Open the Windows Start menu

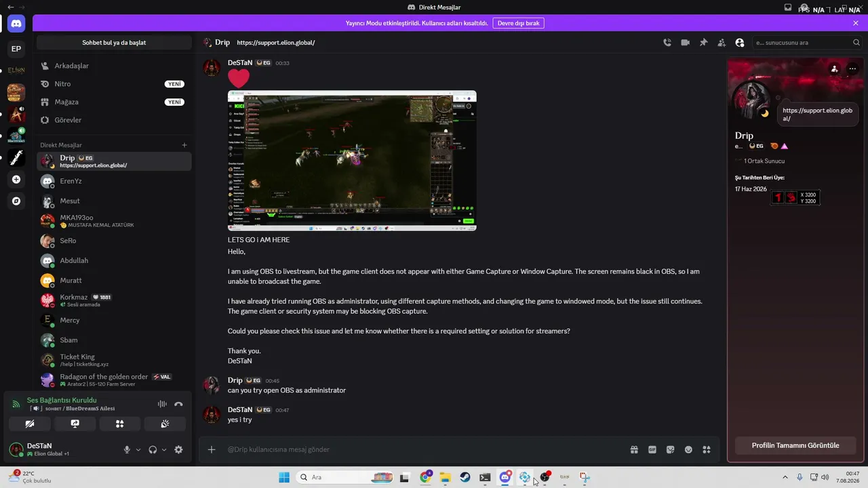pyautogui.click(x=284, y=477)
